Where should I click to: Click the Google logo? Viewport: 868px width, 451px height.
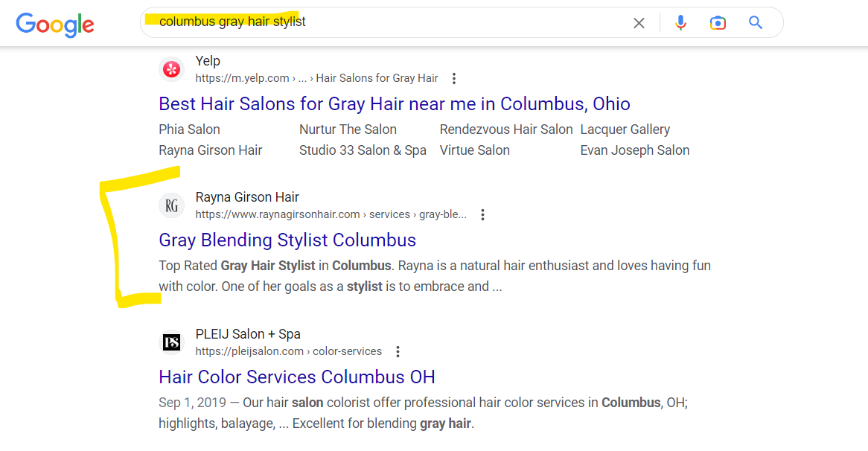[55, 25]
